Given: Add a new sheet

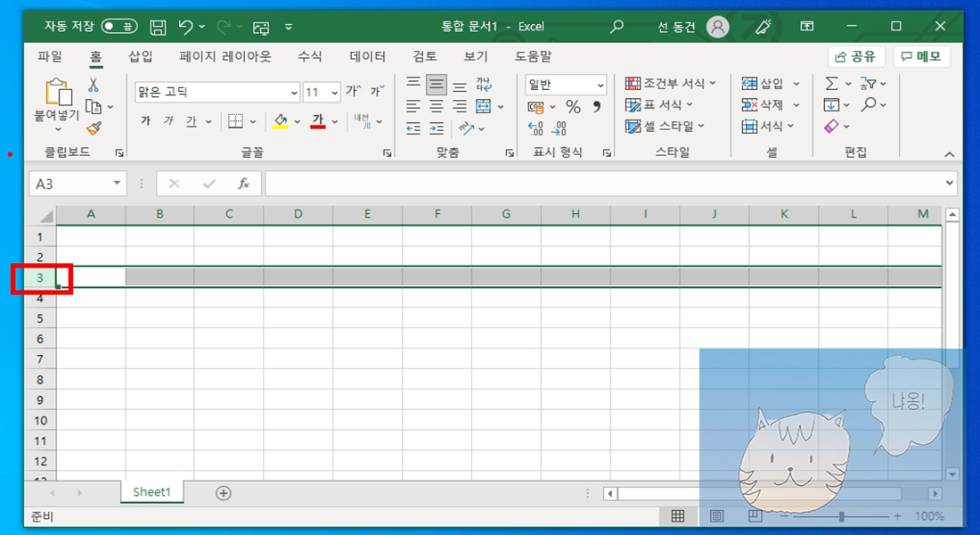Looking at the screenshot, I should 223,493.
